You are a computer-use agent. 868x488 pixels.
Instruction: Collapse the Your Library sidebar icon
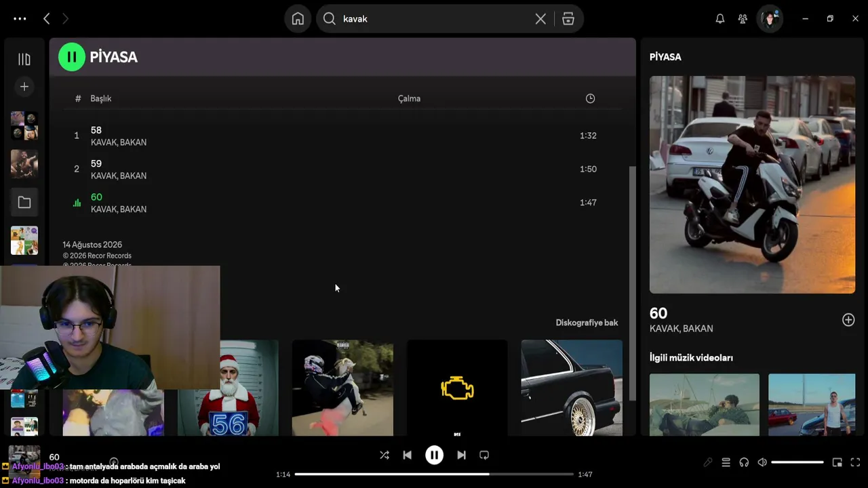[x=24, y=60]
